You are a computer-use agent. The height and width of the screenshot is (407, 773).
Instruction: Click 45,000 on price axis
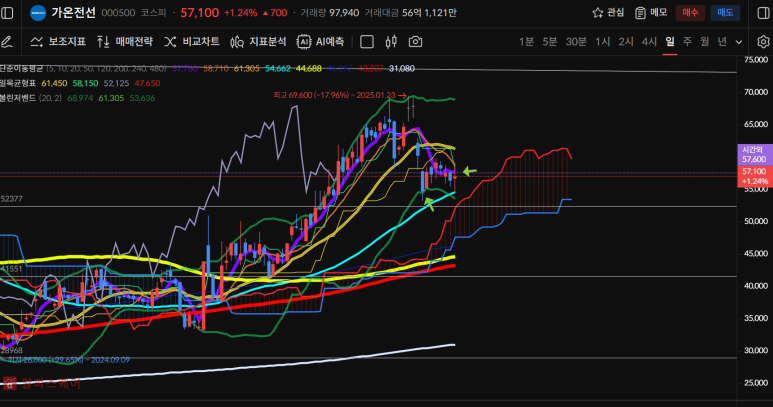[756, 254]
